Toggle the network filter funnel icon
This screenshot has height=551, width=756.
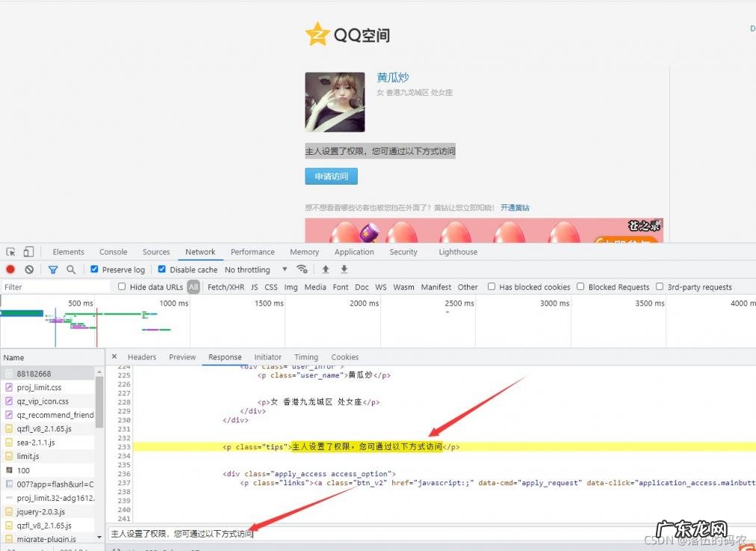coord(53,270)
